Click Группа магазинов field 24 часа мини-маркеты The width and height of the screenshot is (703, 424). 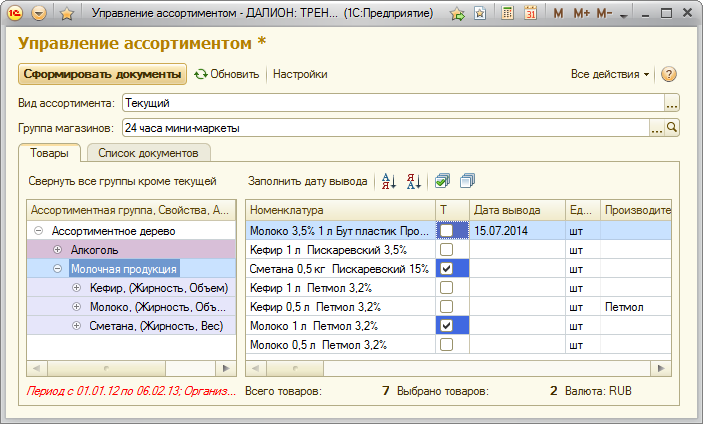386,128
